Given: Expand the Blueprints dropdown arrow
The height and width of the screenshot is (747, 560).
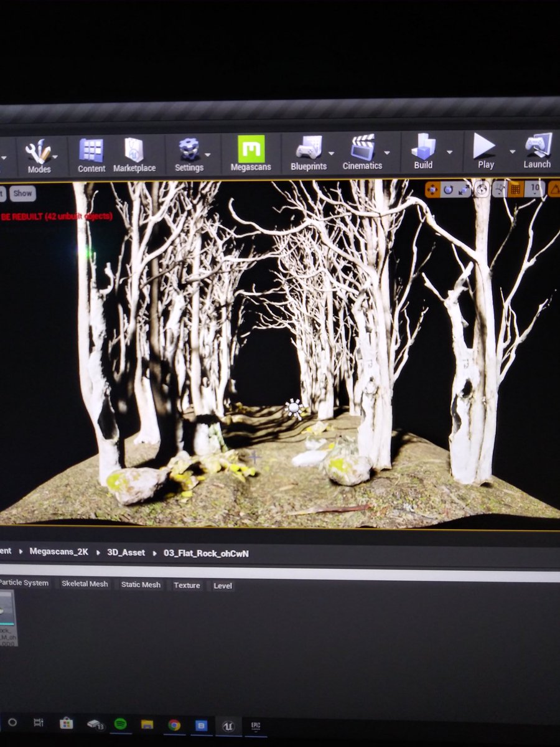Looking at the screenshot, I should (x=332, y=153).
